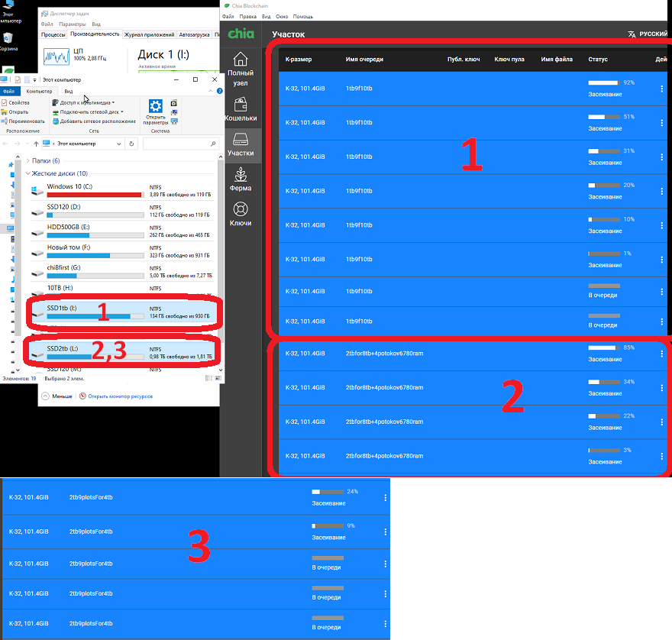Open three-dot menu for the 10% plot

click(x=662, y=225)
